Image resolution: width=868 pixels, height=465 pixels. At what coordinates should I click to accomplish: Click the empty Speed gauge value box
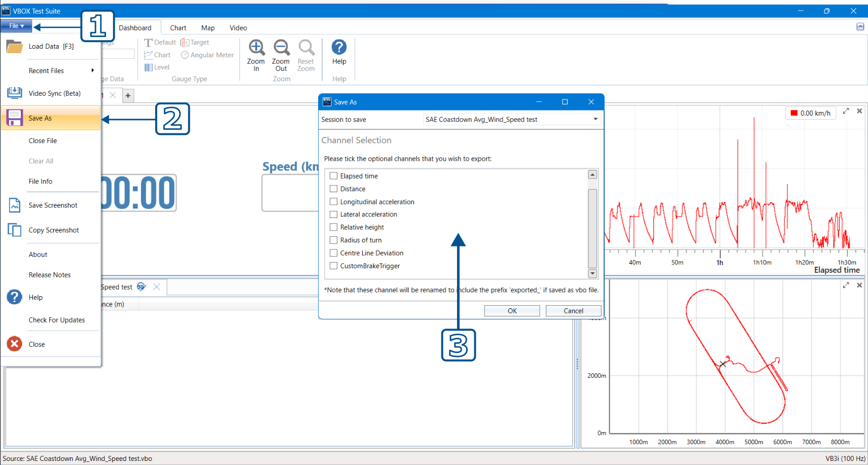coord(290,193)
